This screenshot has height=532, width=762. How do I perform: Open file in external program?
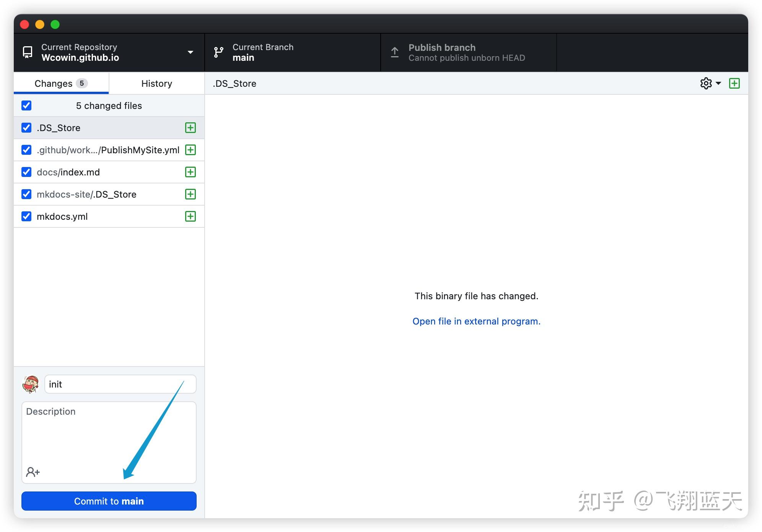point(476,321)
